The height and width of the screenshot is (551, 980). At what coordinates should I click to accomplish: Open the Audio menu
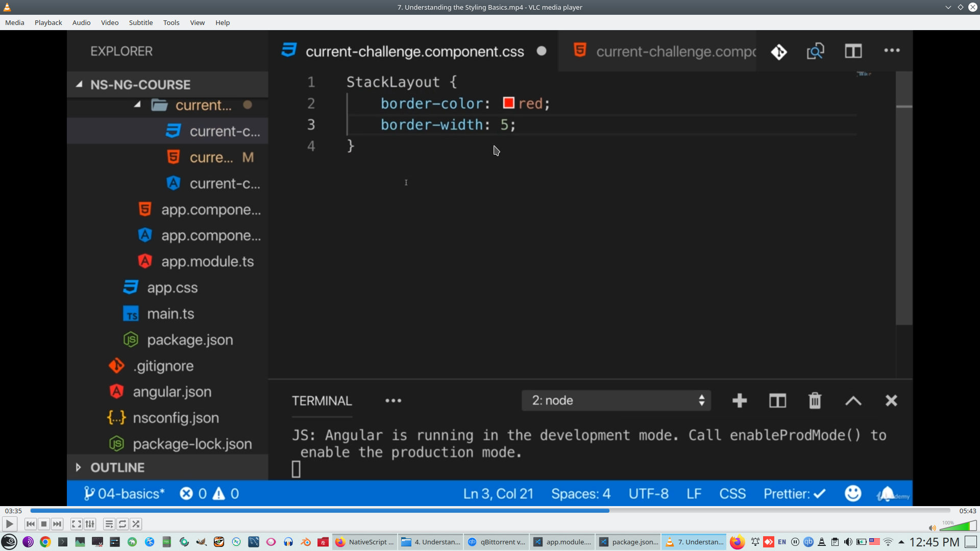tap(81, 22)
